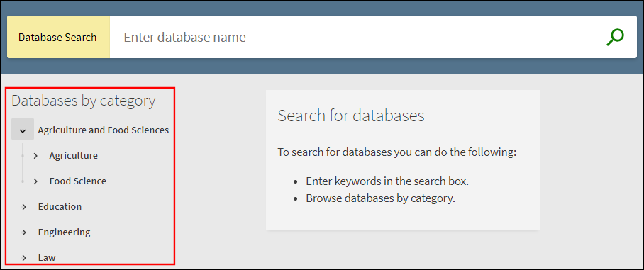
Task: Select the Law category label
Action: [47, 258]
